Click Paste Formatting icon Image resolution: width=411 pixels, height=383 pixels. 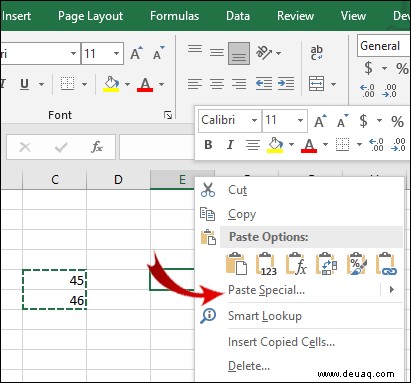pos(356,264)
